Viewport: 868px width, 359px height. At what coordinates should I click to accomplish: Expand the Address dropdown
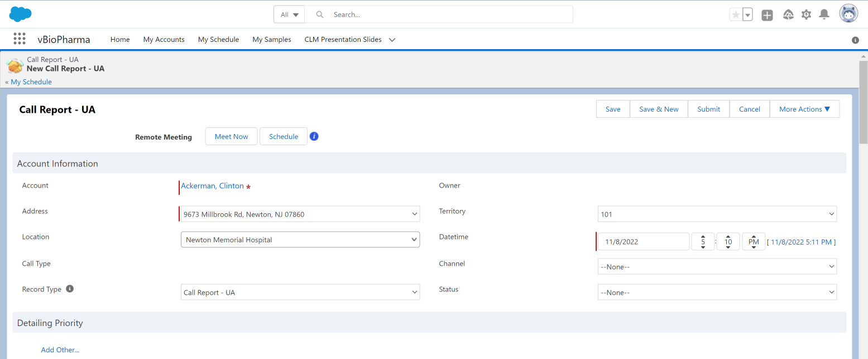click(414, 214)
